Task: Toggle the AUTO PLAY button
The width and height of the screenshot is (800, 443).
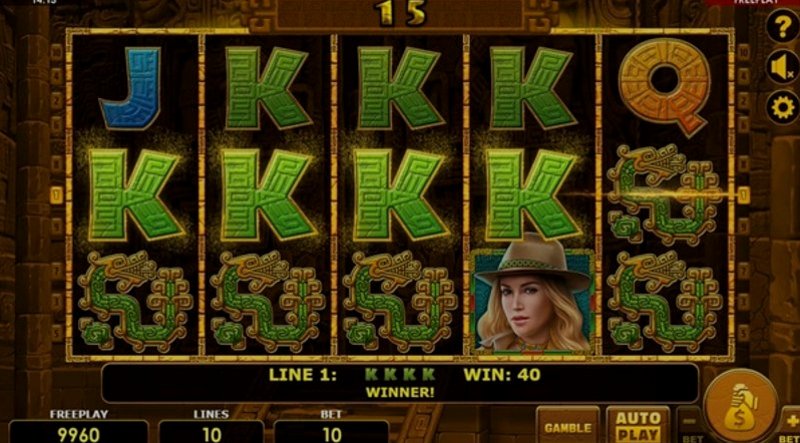Action: [x=638, y=426]
